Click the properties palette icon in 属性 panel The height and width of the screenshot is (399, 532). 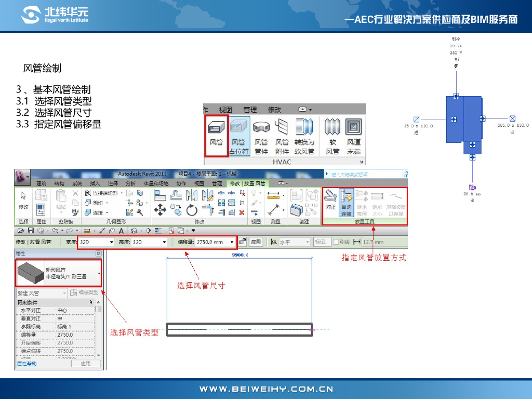(41, 210)
